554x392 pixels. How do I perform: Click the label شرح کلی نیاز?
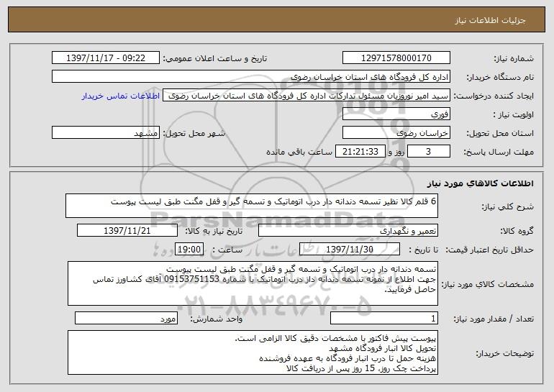point(508,207)
